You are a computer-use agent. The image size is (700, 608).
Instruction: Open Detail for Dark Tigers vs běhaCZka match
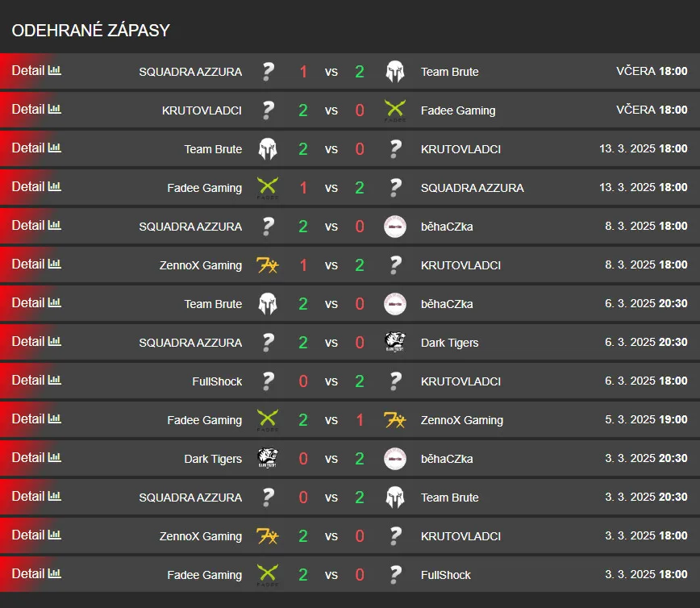(28, 457)
